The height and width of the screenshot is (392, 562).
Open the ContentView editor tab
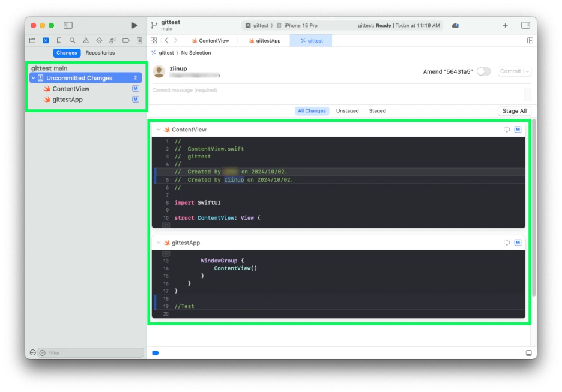(x=210, y=40)
